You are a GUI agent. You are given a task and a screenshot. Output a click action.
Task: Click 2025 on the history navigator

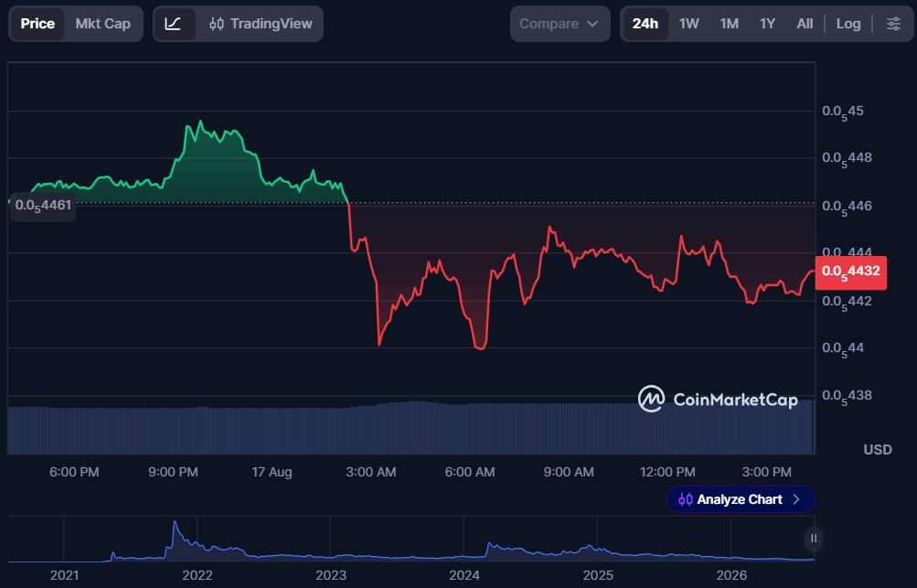[598, 576]
